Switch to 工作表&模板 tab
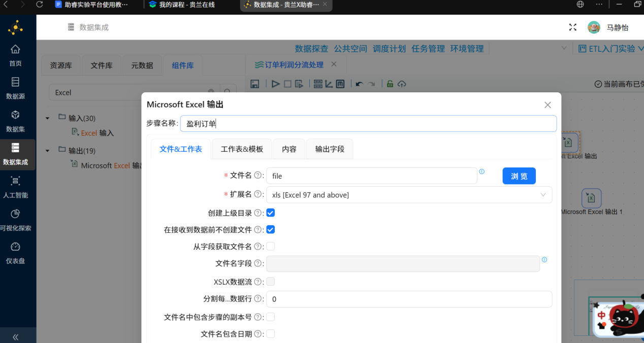The width and height of the screenshot is (644, 343). click(x=242, y=149)
